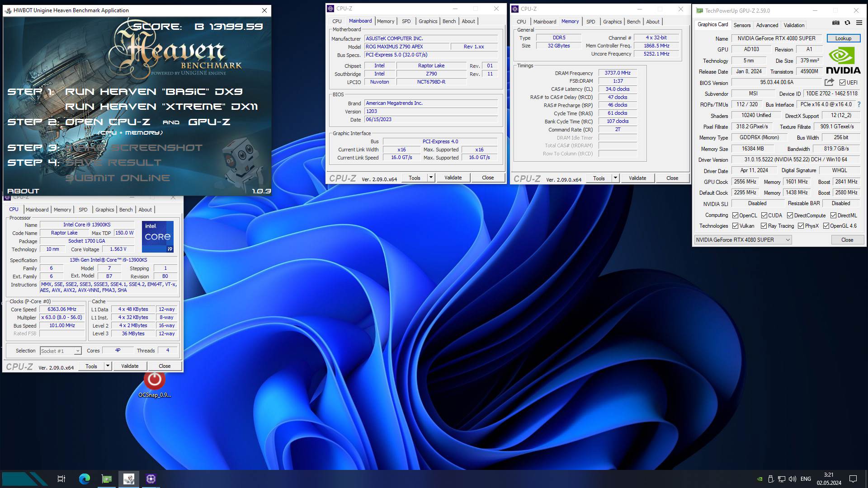
Task: Click GPU-Z refresh icon
Action: (848, 23)
